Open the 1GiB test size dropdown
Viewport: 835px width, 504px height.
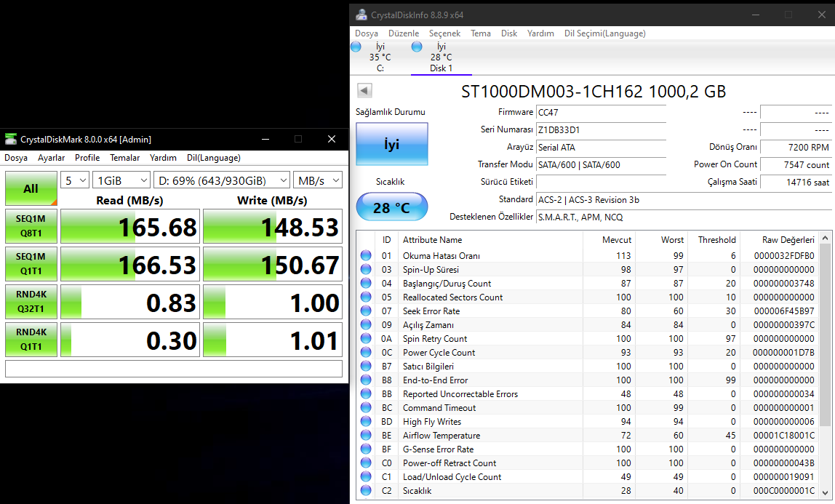click(x=121, y=180)
